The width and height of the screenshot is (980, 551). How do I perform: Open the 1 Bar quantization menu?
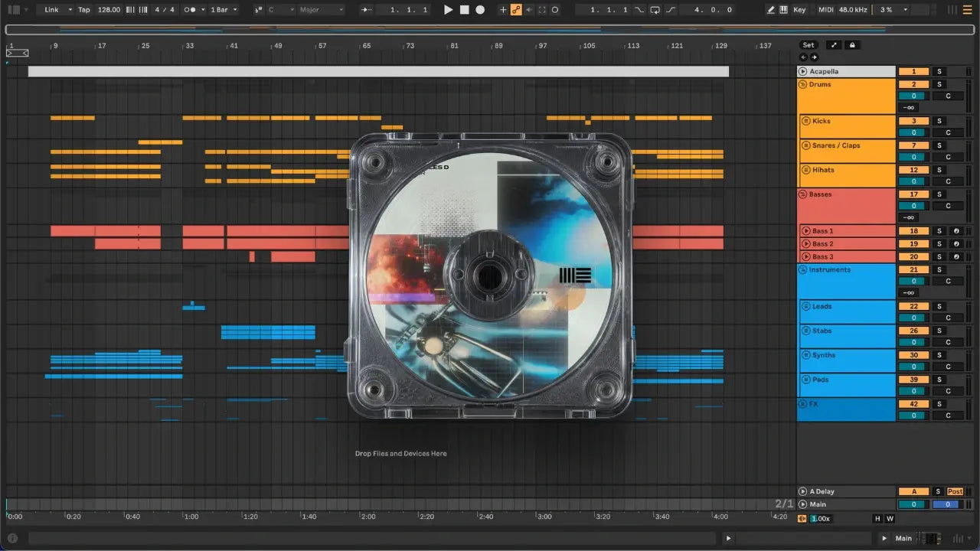[x=224, y=10]
